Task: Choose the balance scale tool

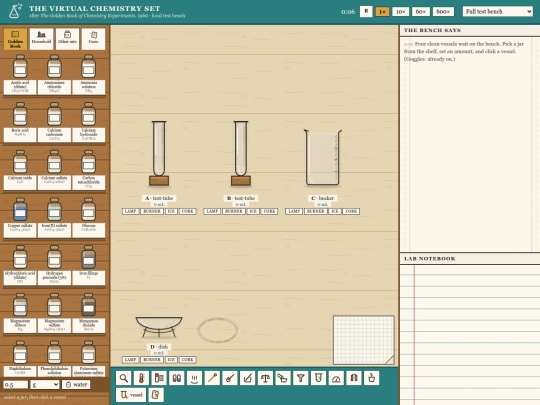Action: point(265,378)
